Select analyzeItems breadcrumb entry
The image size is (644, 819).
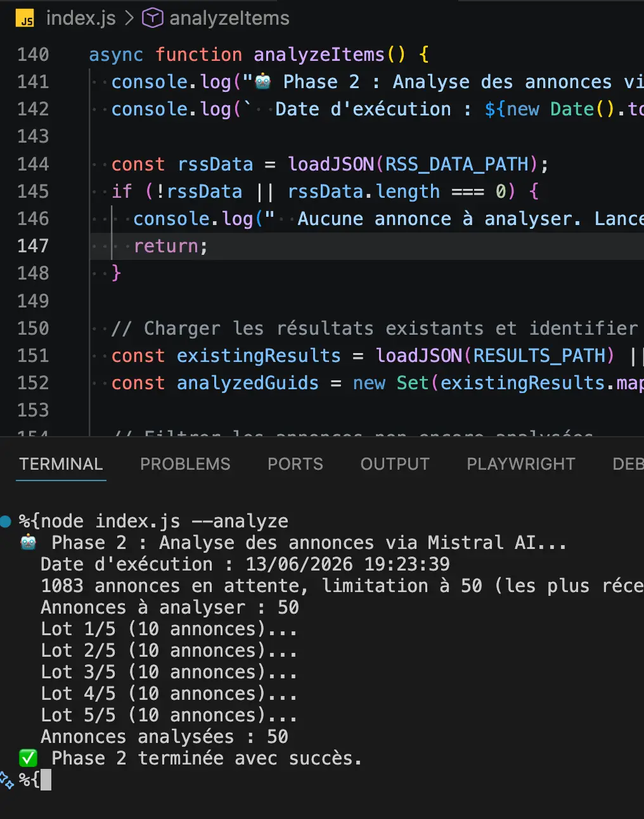[x=229, y=18]
